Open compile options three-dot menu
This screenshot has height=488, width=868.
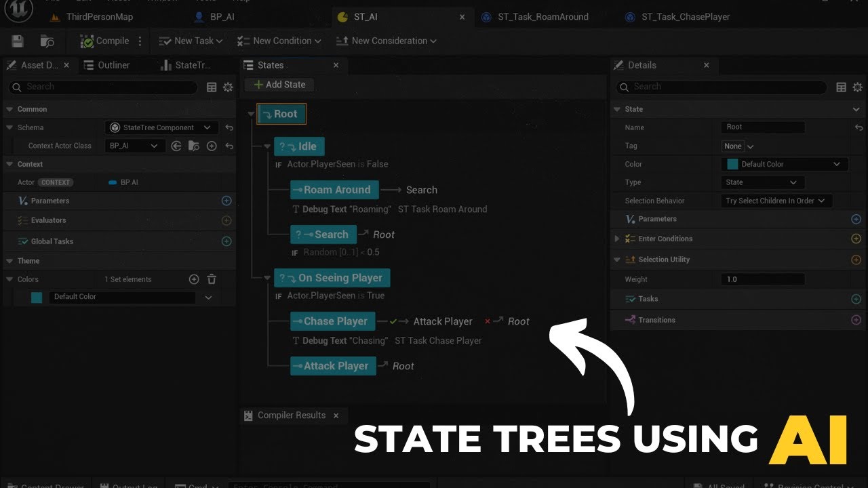coord(140,41)
